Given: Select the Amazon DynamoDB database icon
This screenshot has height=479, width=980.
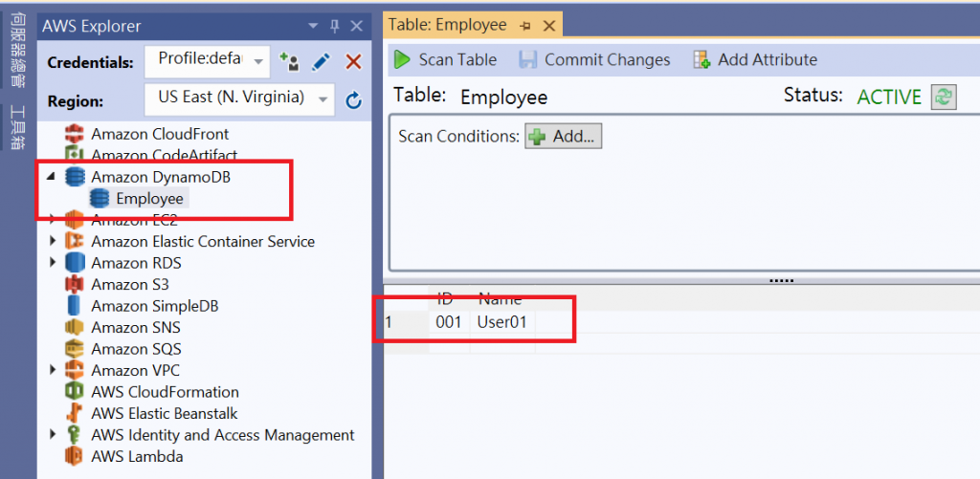Looking at the screenshot, I should pyautogui.click(x=75, y=178).
